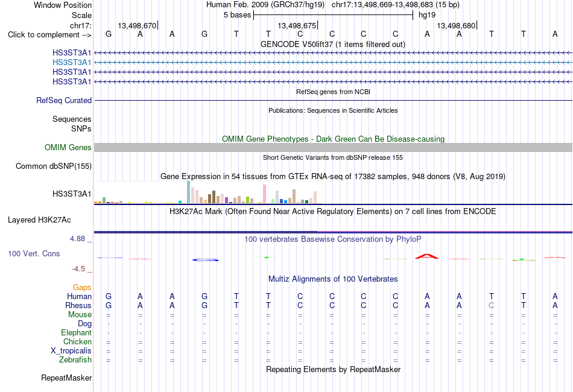Viewport: 573px width, 392px height.
Task: Select the Elephant alignment row label
Action: [77, 333]
